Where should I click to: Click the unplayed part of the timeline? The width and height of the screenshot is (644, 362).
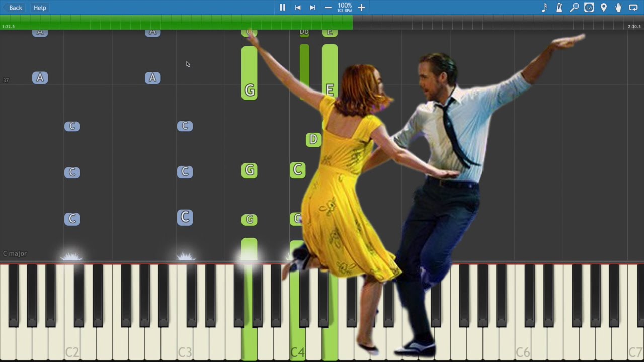click(498, 22)
